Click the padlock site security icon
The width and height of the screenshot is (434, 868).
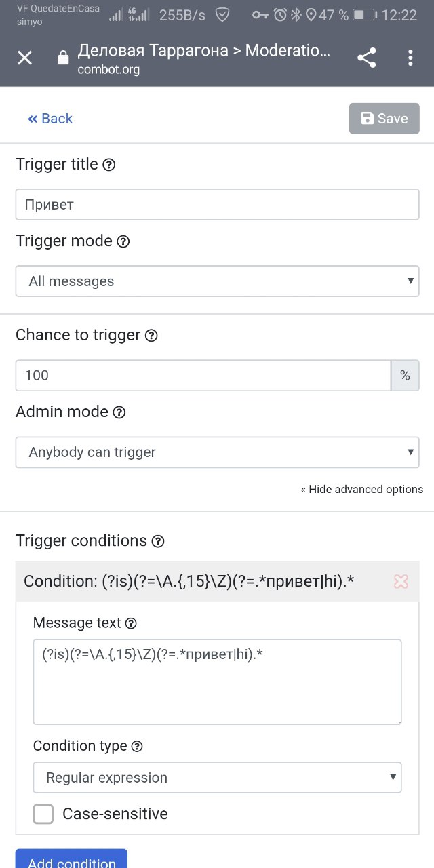point(63,58)
